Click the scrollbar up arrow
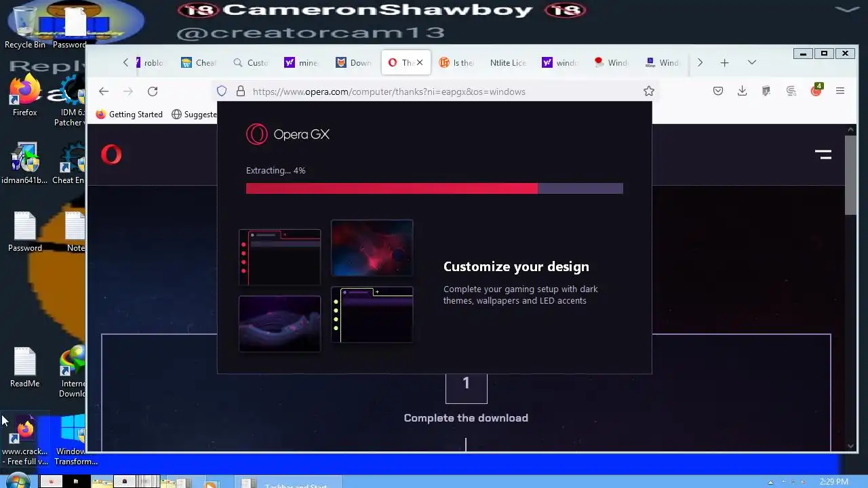868x488 pixels. pyautogui.click(x=851, y=129)
